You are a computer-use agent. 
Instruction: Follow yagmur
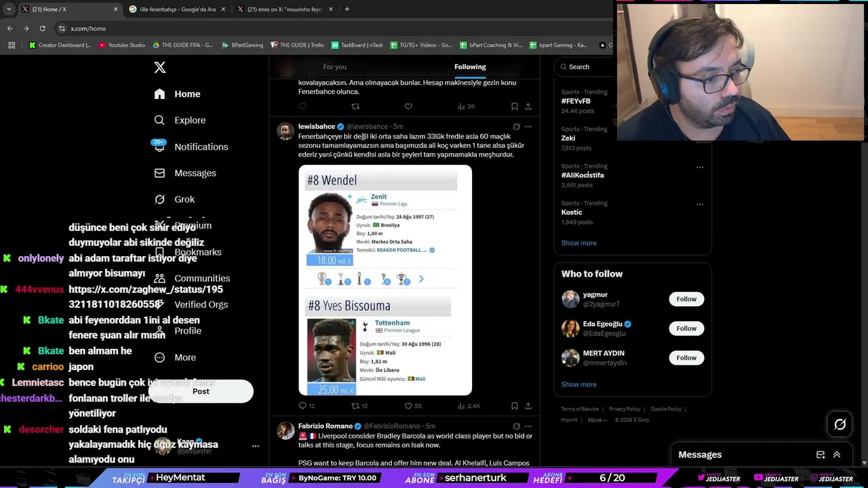tap(686, 299)
